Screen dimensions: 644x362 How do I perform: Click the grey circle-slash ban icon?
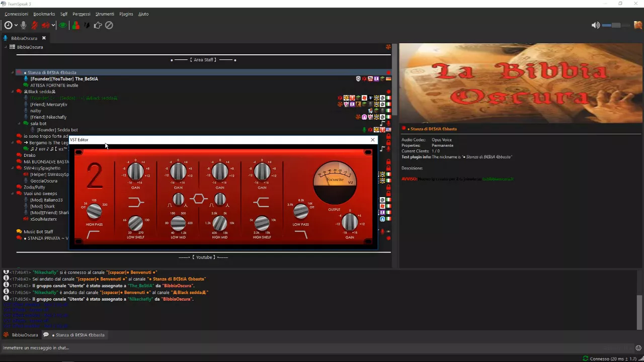[109, 25]
